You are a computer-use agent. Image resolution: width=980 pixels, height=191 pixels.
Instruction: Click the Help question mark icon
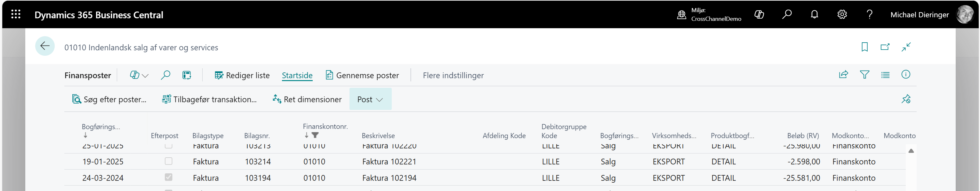[869, 14]
